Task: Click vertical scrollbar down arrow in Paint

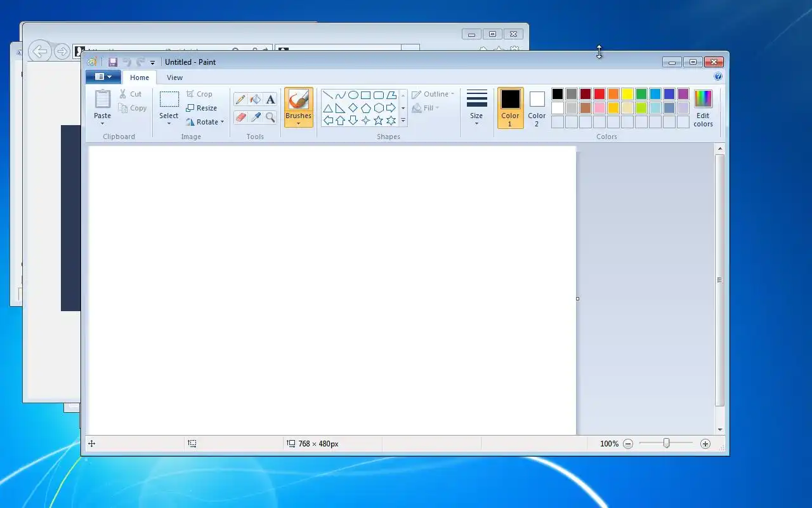Action: coord(719,430)
